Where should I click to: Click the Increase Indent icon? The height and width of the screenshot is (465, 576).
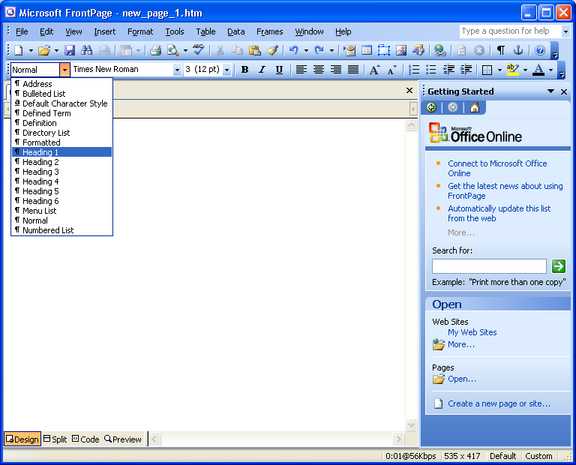point(466,69)
